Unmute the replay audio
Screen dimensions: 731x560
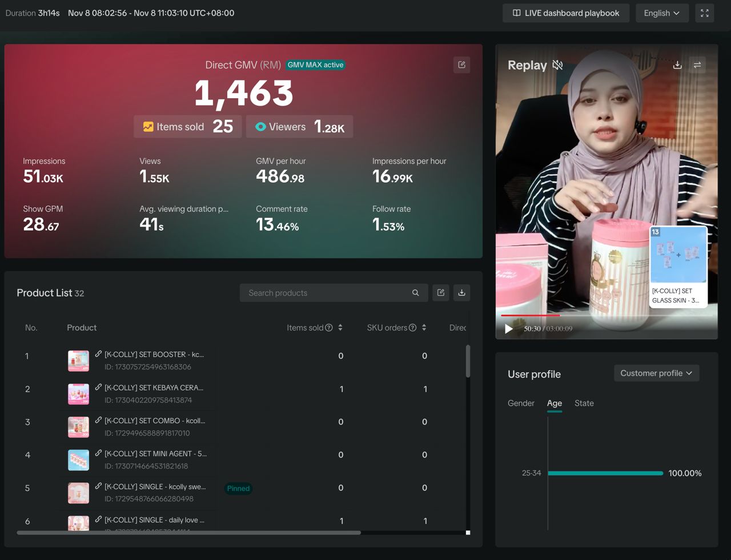[x=558, y=65]
